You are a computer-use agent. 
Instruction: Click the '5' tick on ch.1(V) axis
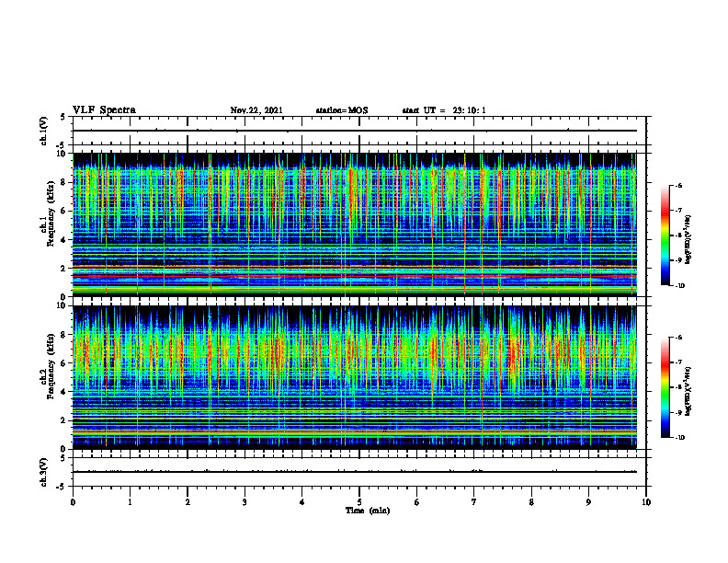tap(63, 117)
